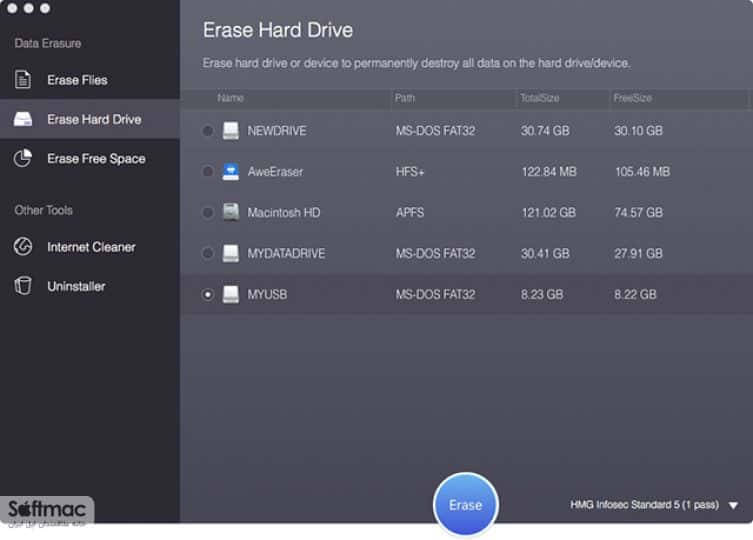The width and height of the screenshot is (753, 540).
Task: Select the Macintosh HD radio button
Action: point(207,212)
